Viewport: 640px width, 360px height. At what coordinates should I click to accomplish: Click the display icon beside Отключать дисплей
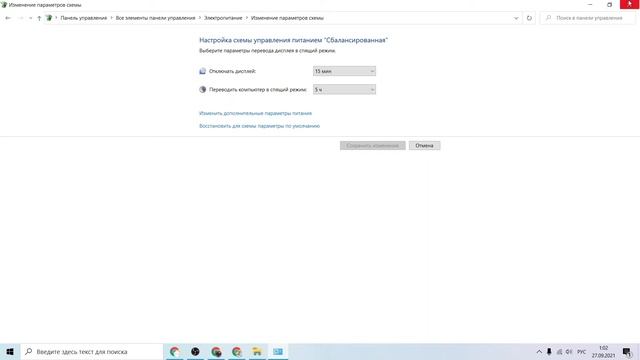click(202, 71)
